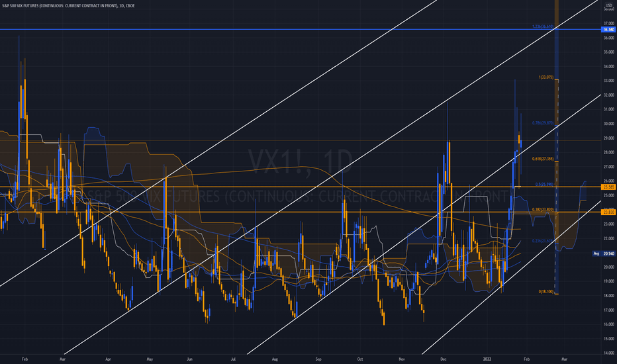Click the 0(18.100) Fibonacci level label
Viewport: 617px width, 364px height.
pyautogui.click(x=546, y=292)
